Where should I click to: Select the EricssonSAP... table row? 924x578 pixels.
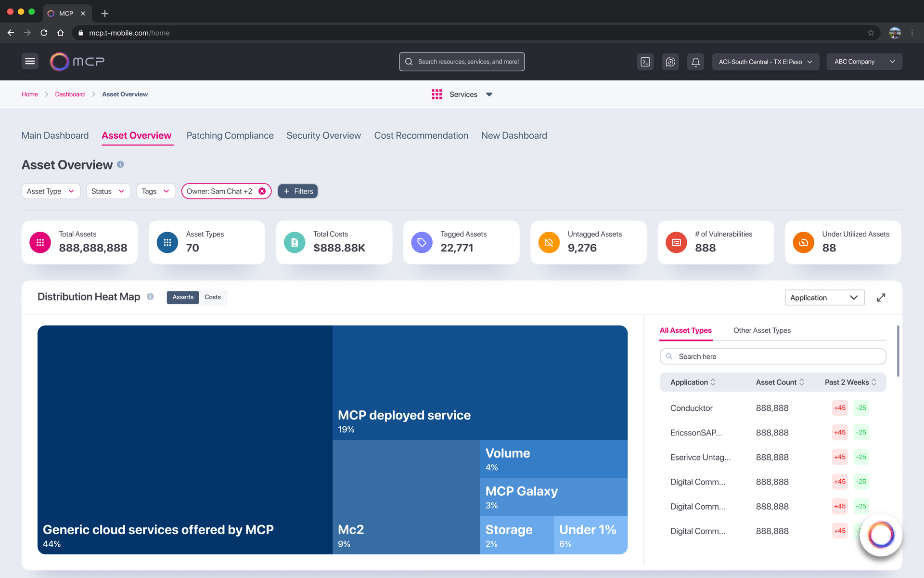tap(772, 433)
